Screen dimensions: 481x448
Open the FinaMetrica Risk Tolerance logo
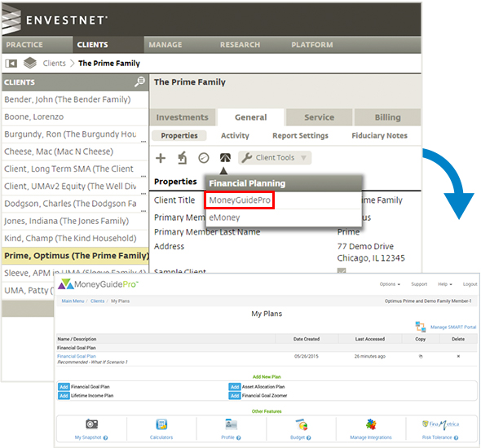440,424
